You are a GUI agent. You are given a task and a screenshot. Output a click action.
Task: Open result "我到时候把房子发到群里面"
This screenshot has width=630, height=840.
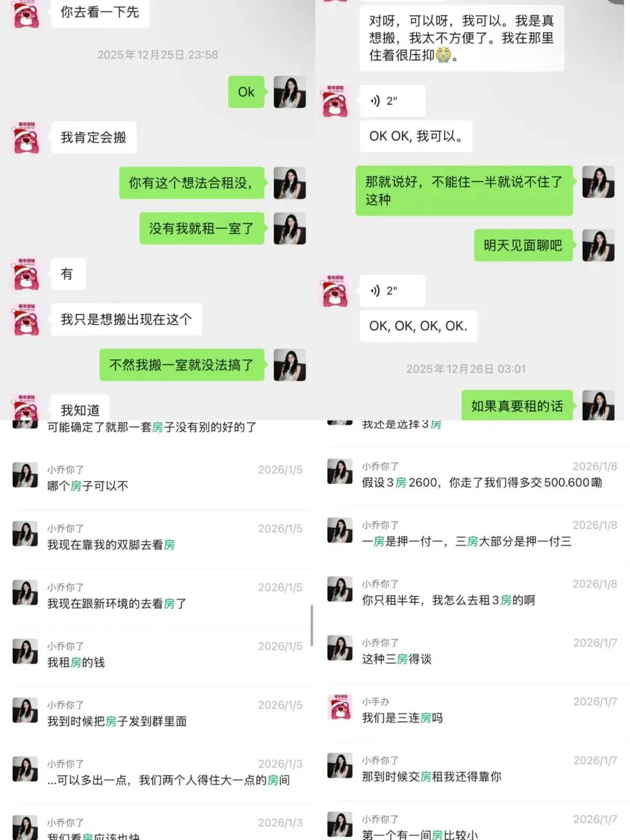click(x=157, y=714)
